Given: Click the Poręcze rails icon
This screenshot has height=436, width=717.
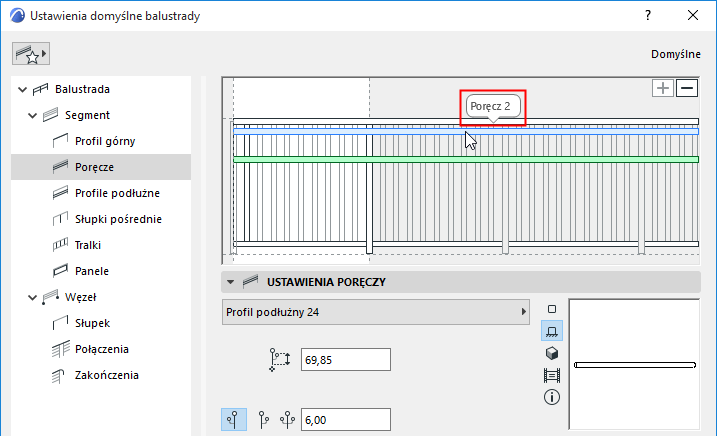Looking at the screenshot, I should pyautogui.click(x=60, y=167).
